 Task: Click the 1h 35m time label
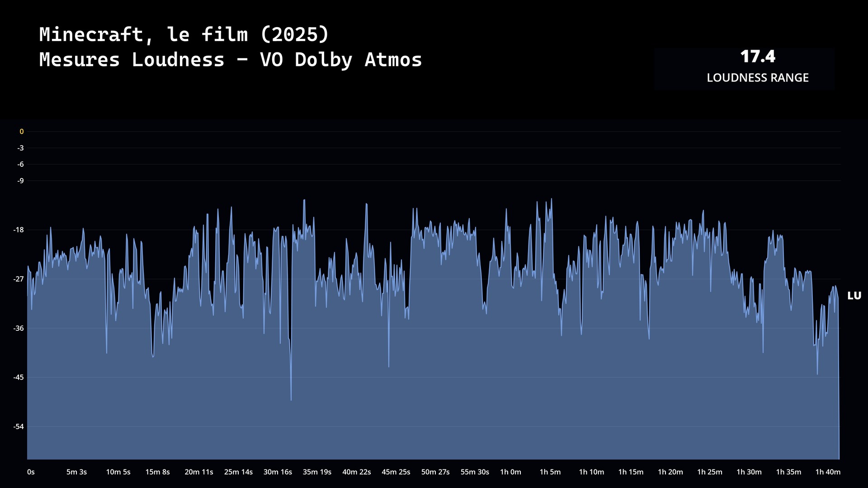pyautogui.click(x=788, y=472)
